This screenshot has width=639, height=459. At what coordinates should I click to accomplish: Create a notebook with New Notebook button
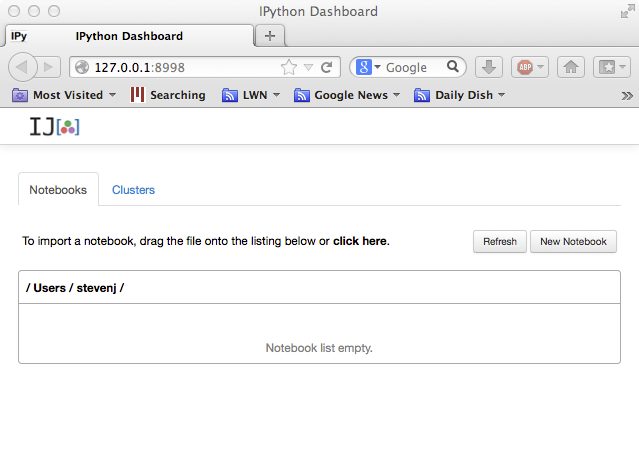(x=573, y=241)
